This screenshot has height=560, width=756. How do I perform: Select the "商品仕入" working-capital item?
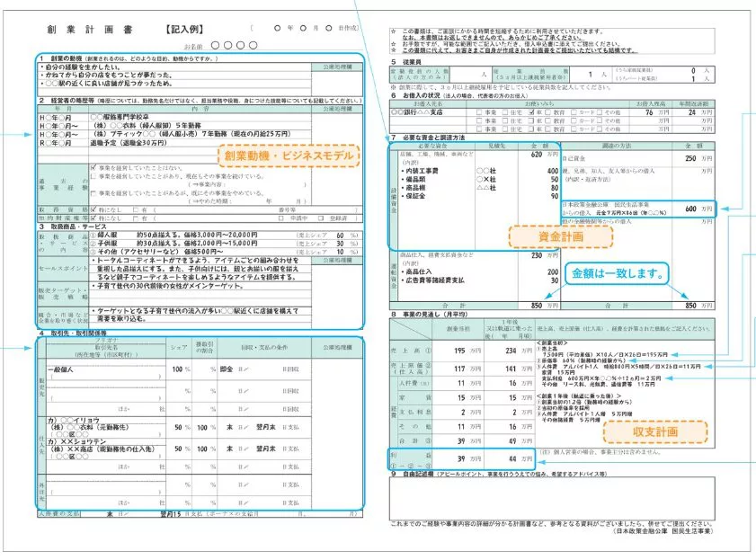click(x=416, y=271)
